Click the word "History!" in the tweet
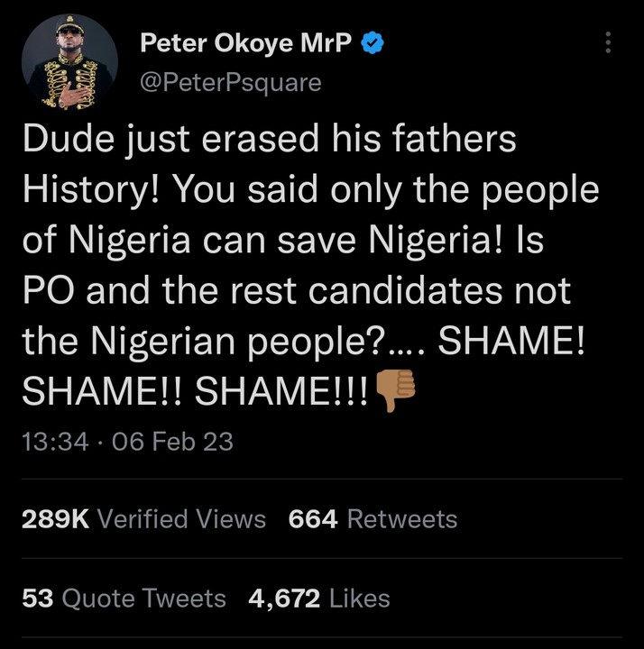 point(88,190)
